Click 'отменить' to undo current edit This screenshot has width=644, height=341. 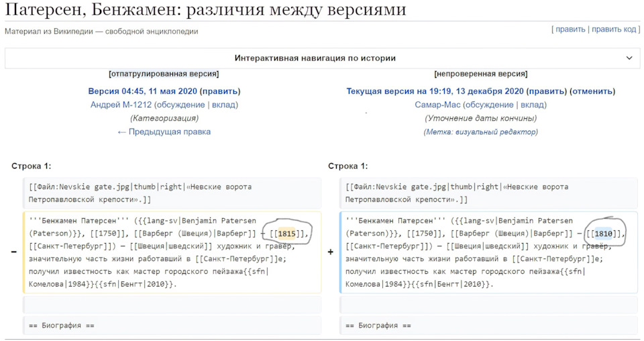pos(592,91)
